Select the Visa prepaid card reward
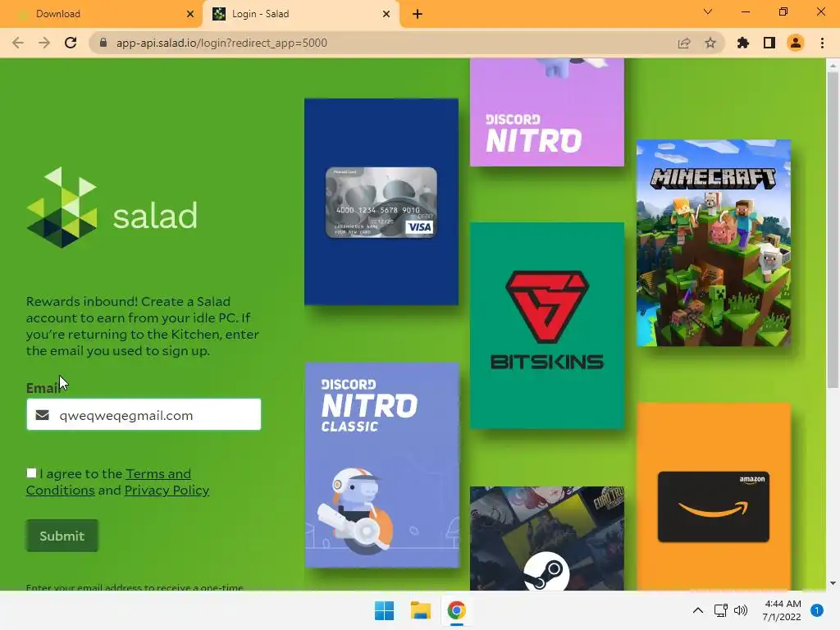Screen dimensions: 840x630 point(381,202)
